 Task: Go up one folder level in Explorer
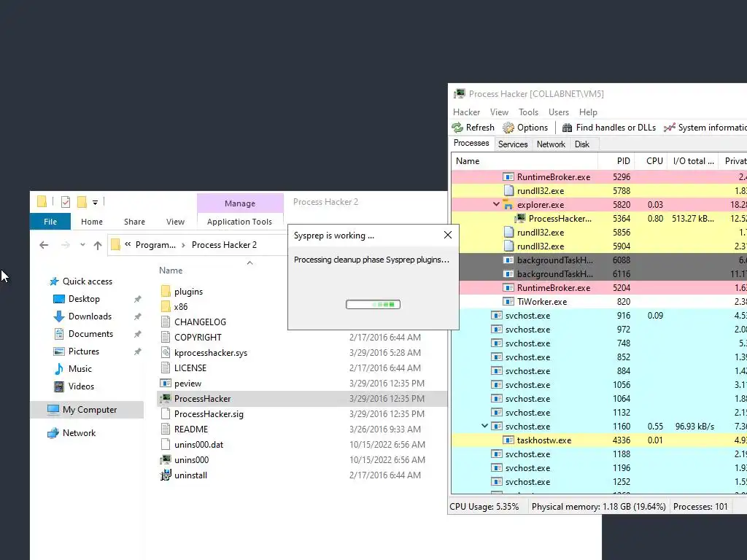pyautogui.click(x=98, y=245)
